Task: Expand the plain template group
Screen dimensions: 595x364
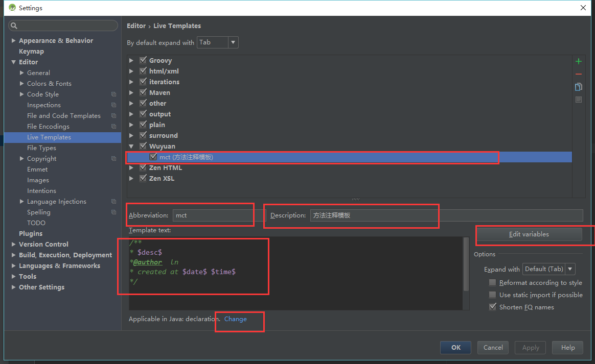Action: point(131,125)
